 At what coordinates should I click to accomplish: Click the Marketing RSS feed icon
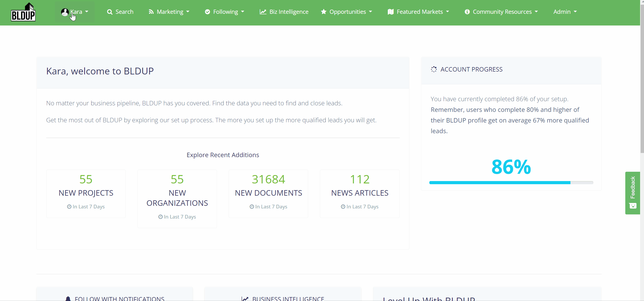point(151,12)
